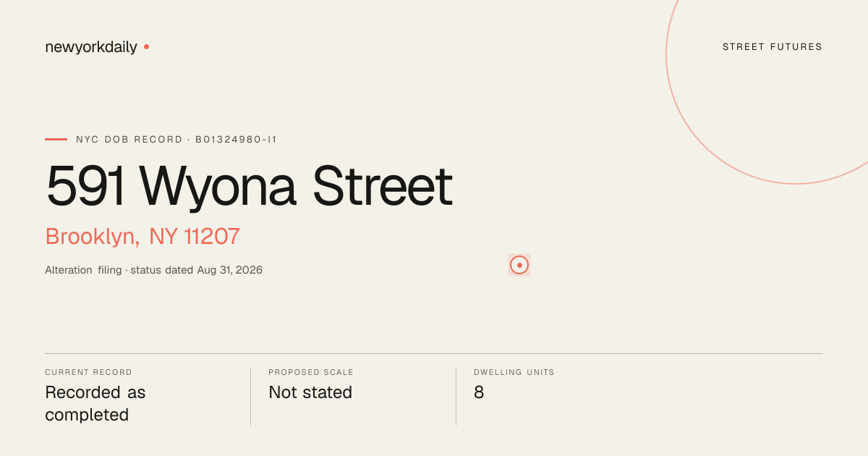Open the STREET FUTURES section label
This screenshot has width=868, height=456.
[x=773, y=47]
